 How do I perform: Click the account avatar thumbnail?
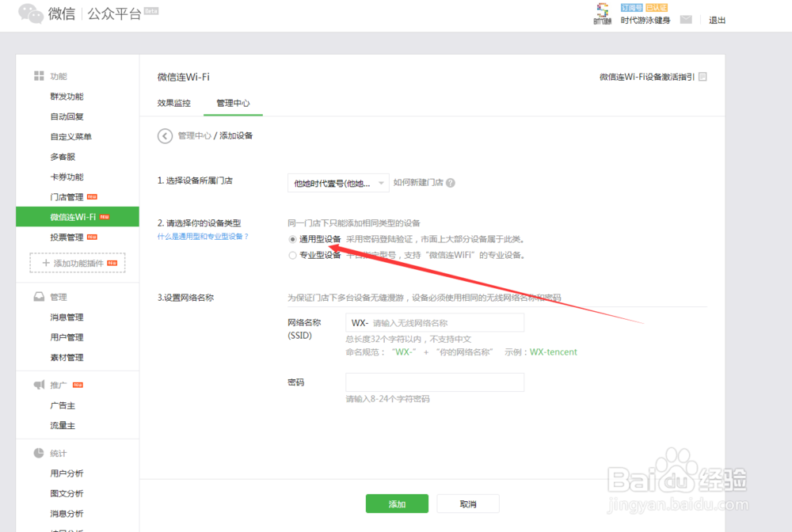pos(602,13)
